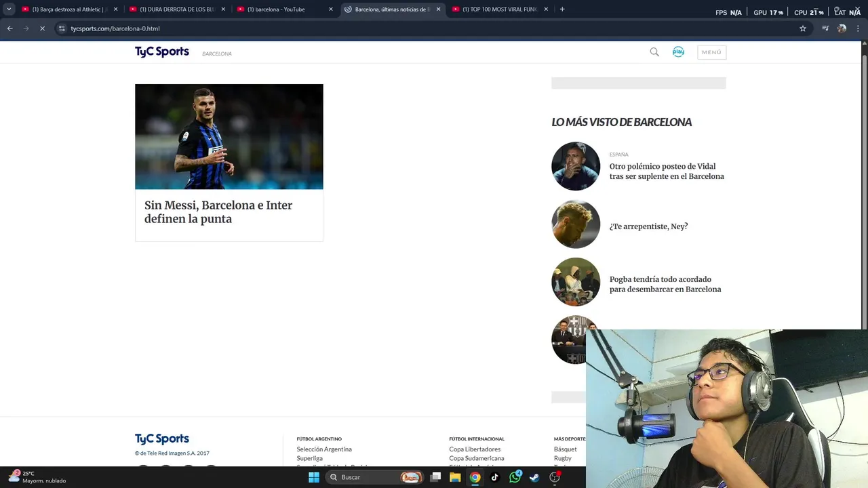Image resolution: width=868 pixels, height=488 pixels.
Task: Switch to 'barcelona - YouTube' tab
Action: tap(285, 9)
